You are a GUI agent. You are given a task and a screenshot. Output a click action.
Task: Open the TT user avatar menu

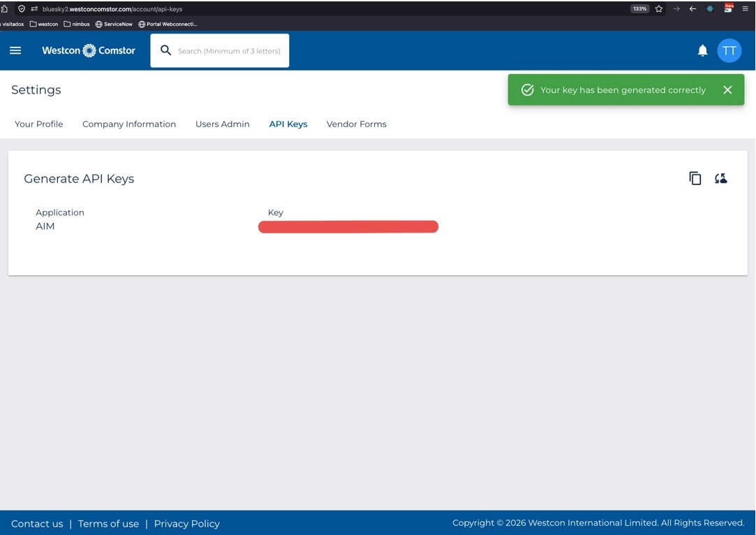tap(729, 50)
